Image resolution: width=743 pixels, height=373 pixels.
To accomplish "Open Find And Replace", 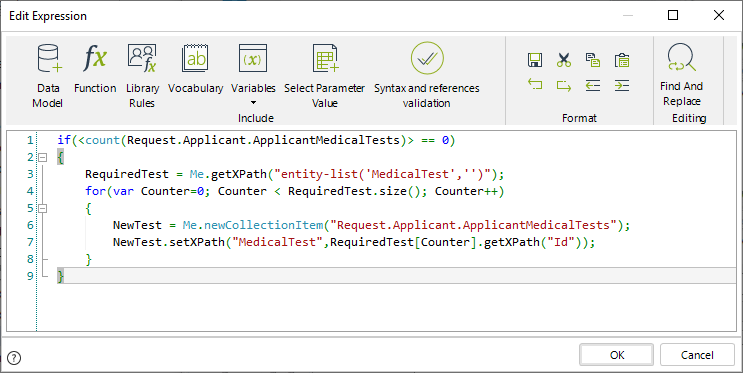I will coord(681,75).
